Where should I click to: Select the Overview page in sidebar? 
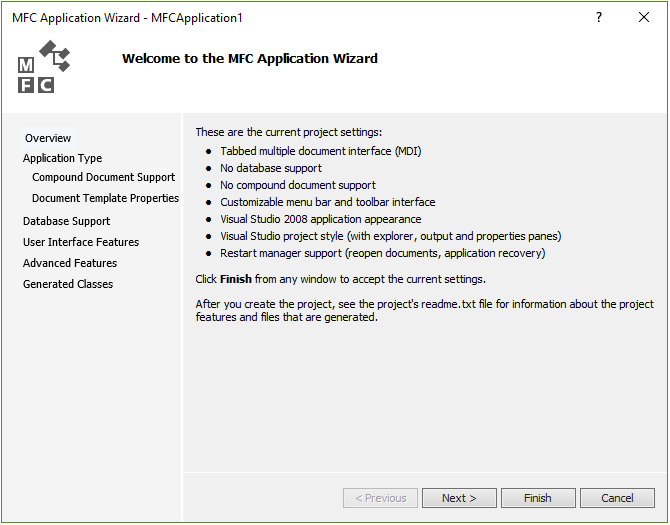point(48,138)
